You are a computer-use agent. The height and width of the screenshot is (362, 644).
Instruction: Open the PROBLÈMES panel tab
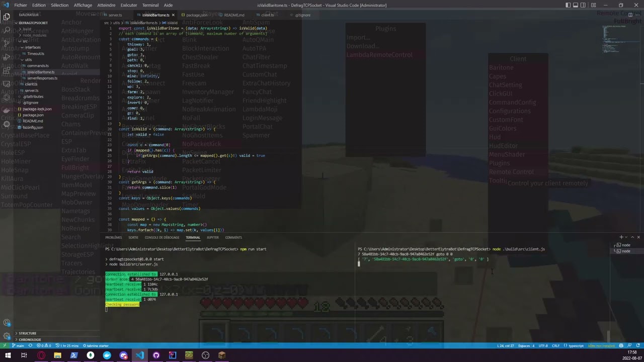click(114, 237)
